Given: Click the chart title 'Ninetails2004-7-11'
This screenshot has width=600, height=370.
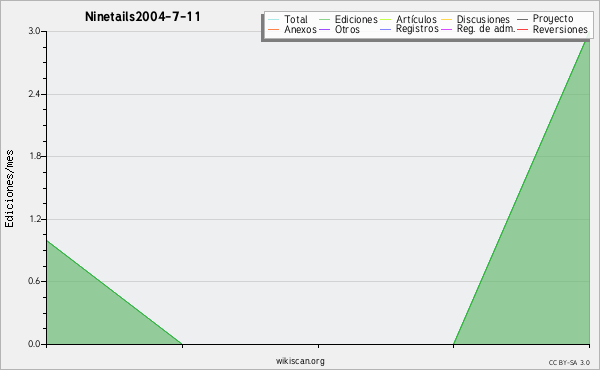Looking at the screenshot, I should tap(143, 16).
